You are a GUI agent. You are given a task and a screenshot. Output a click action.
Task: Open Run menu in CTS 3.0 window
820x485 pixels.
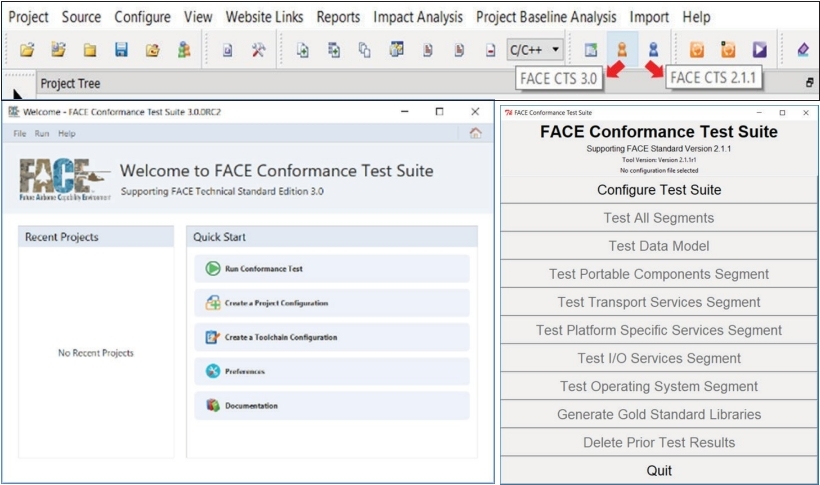(x=42, y=133)
